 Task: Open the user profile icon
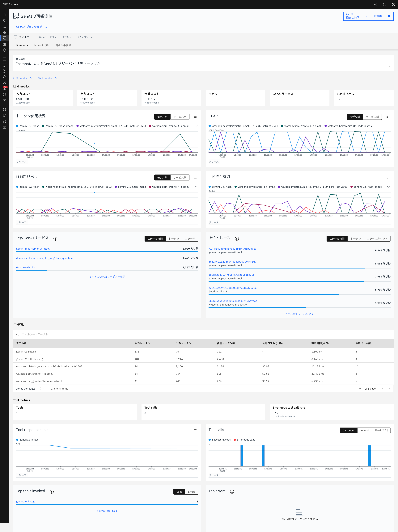(393, 4)
